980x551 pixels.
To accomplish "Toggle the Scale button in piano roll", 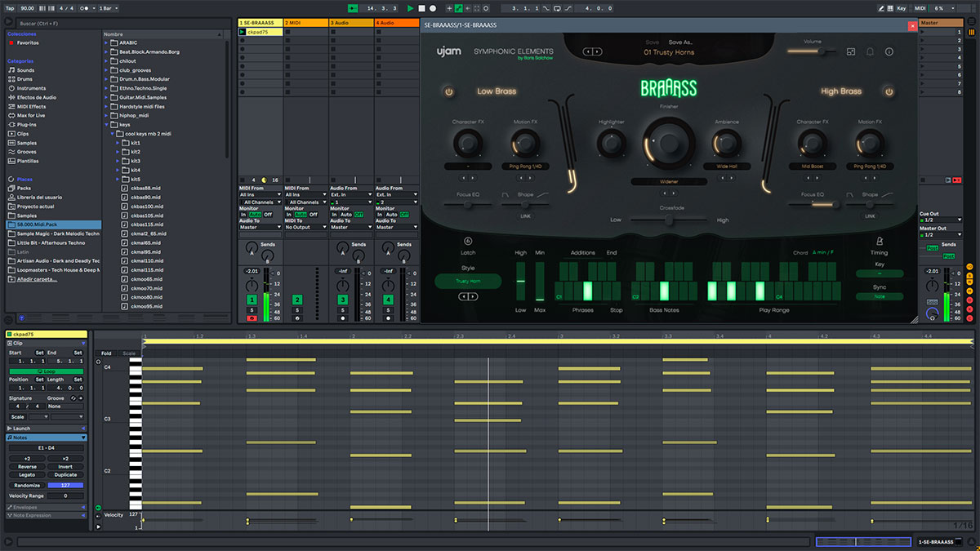I will click(x=129, y=353).
